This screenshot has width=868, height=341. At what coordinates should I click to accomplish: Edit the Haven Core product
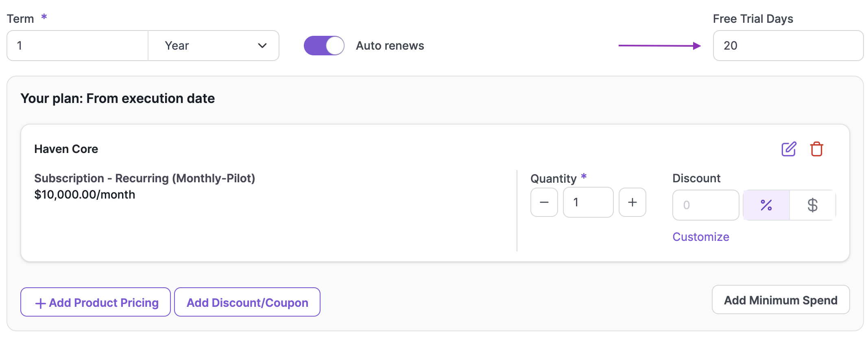click(x=789, y=149)
